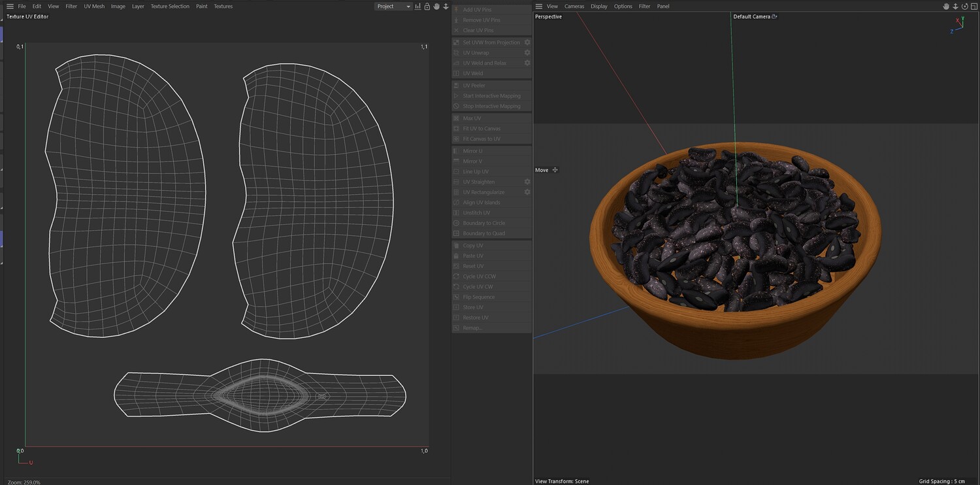Click the pan hand icon in UV editor
The image size is (980, 485).
pos(436,7)
